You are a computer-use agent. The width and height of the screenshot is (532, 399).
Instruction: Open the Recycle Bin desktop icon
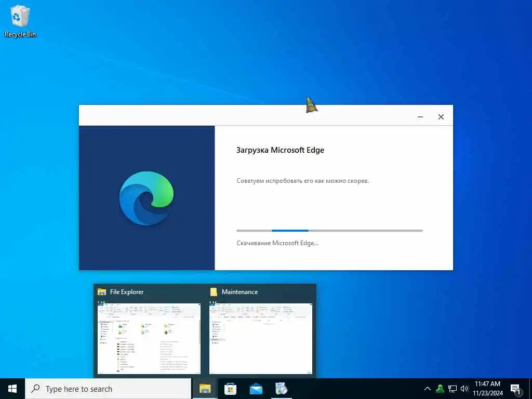pos(20,21)
